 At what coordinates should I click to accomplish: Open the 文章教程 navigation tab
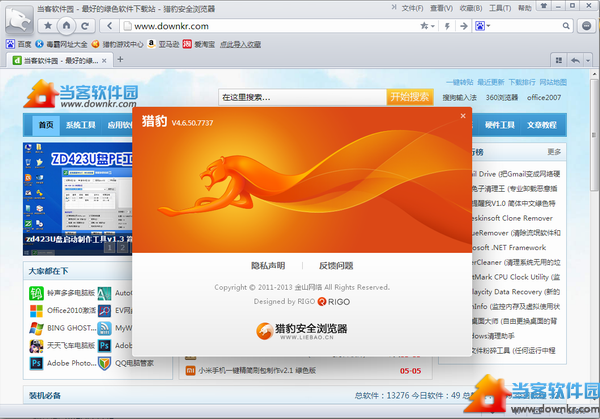point(541,125)
